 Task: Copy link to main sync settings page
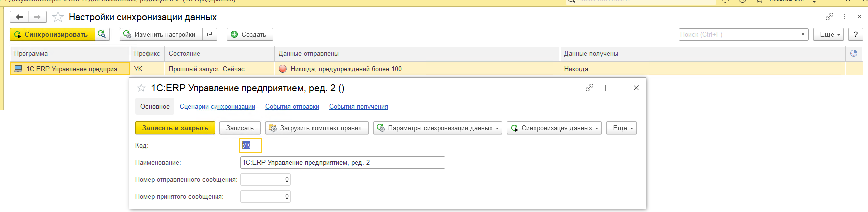point(829,17)
